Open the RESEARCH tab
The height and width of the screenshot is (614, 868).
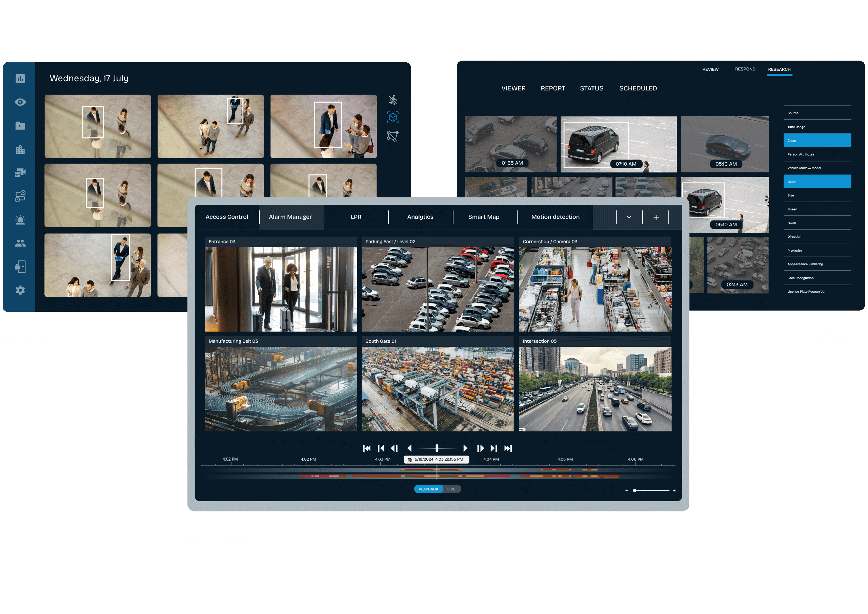[779, 69]
